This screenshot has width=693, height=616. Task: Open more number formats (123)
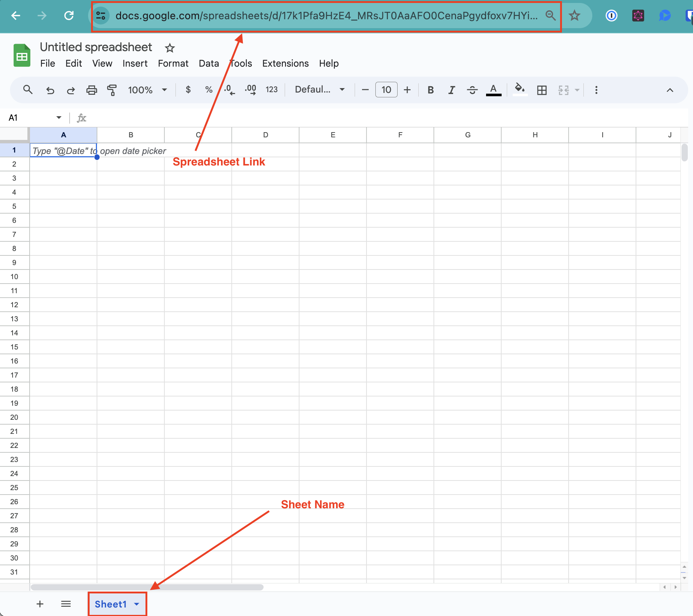[272, 90]
